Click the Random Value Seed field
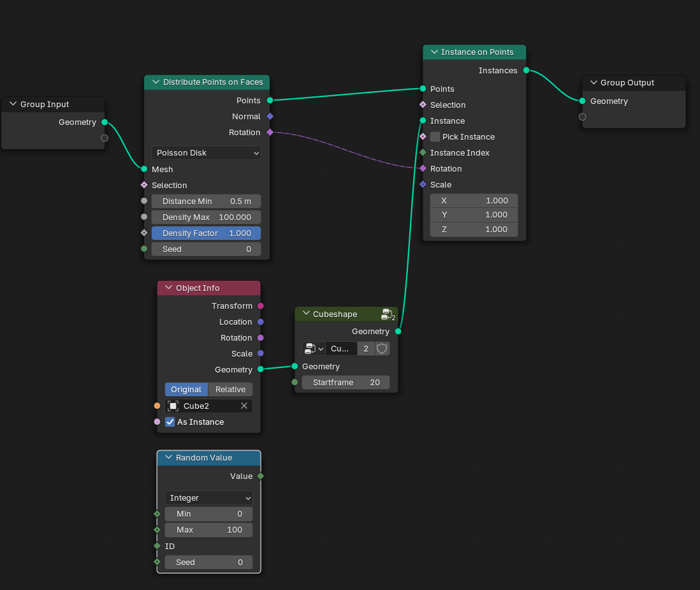 coord(208,563)
